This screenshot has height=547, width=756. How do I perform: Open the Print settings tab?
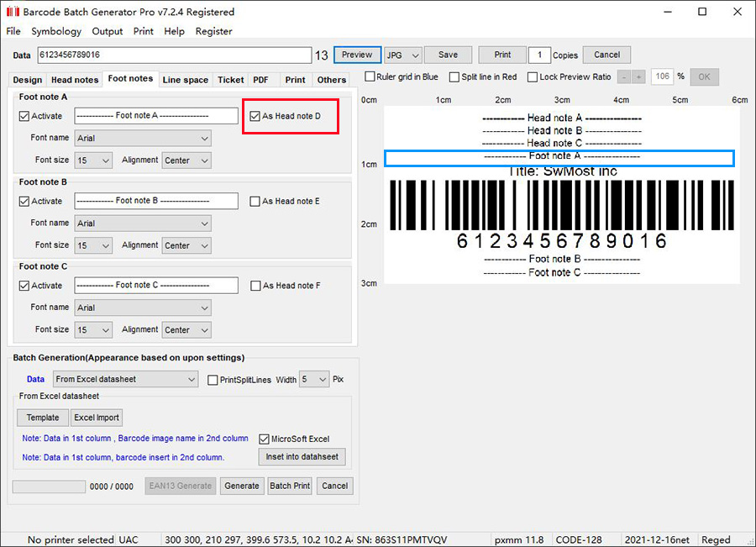(295, 80)
